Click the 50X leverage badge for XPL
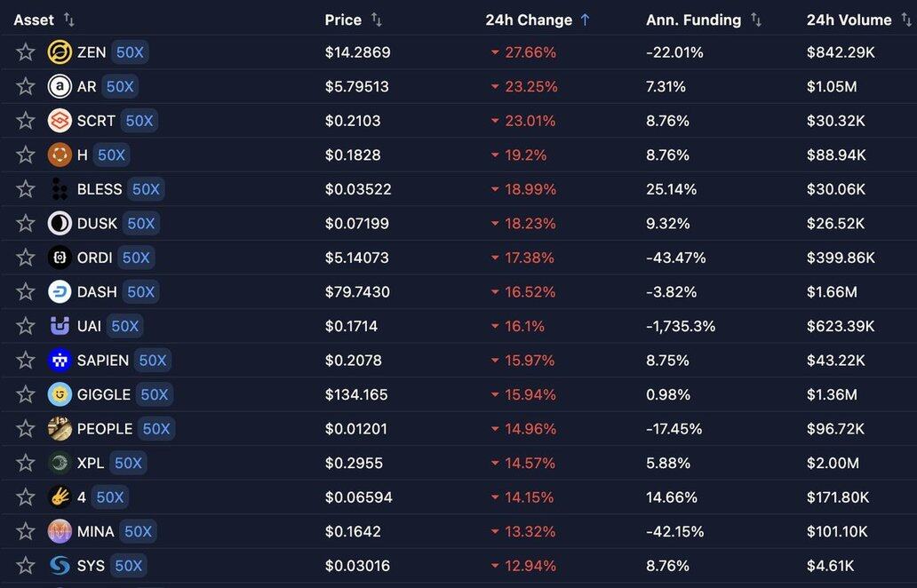917x588 pixels. click(x=128, y=463)
